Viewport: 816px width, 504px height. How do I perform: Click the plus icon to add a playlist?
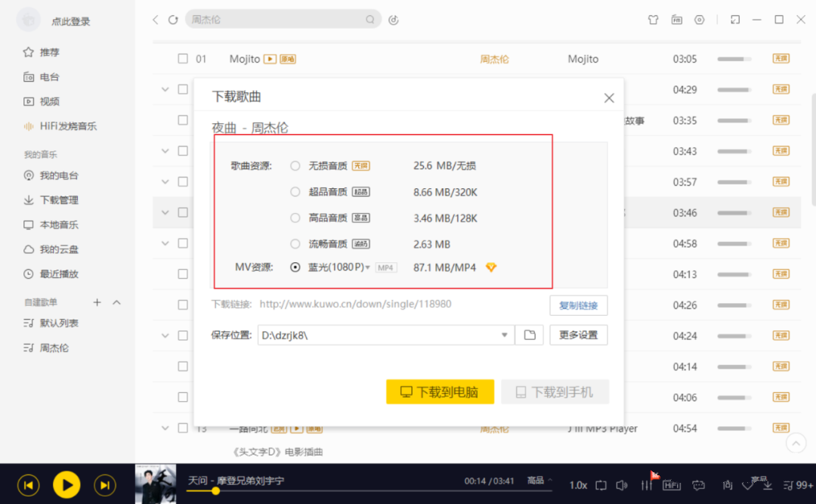97,302
